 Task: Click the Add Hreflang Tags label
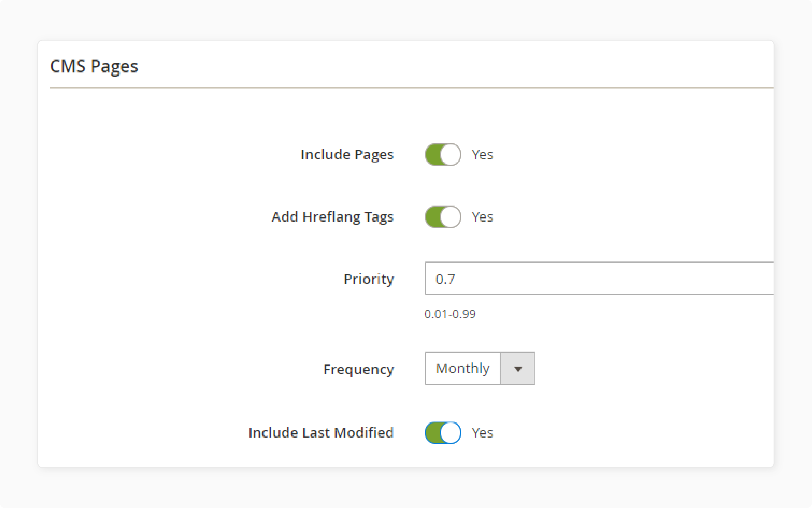pyautogui.click(x=333, y=217)
